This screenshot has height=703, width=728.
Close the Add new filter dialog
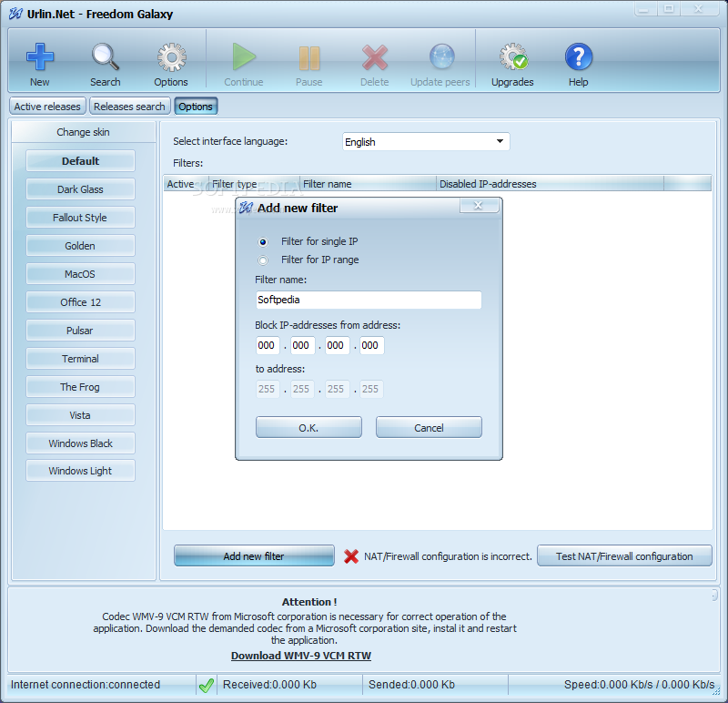point(479,206)
